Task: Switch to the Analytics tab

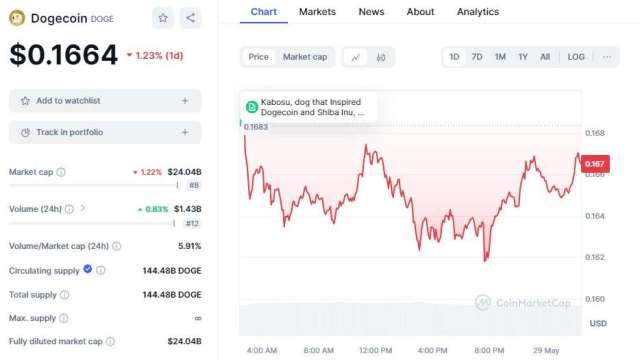Action: click(478, 12)
